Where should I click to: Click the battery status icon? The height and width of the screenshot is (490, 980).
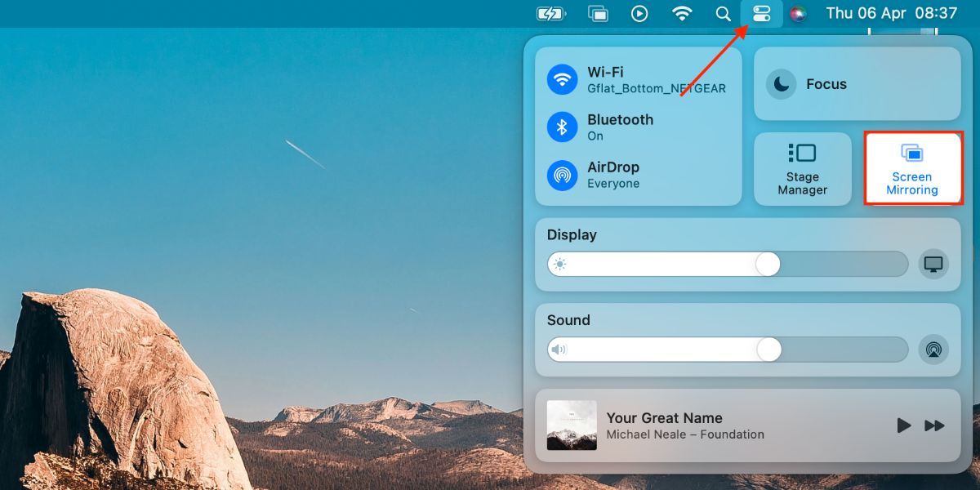550,13
